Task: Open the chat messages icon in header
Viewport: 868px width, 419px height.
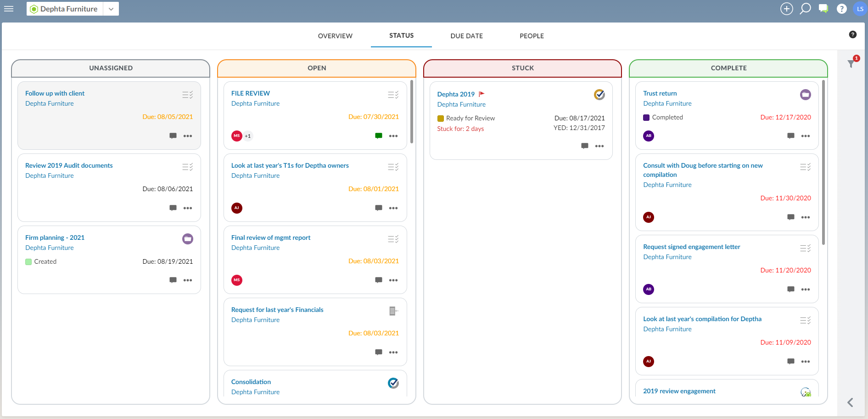Action: click(x=823, y=9)
